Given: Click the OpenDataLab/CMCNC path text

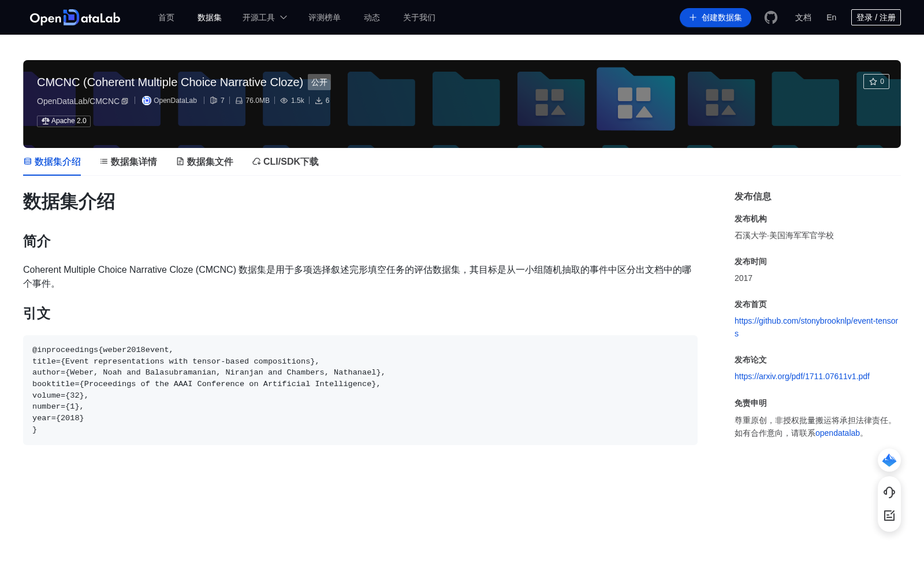Looking at the screenshot, I should point(78,101).
